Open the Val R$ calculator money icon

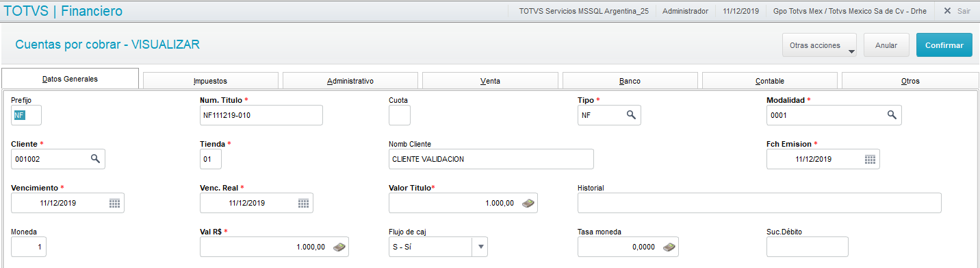click(339, 247)
